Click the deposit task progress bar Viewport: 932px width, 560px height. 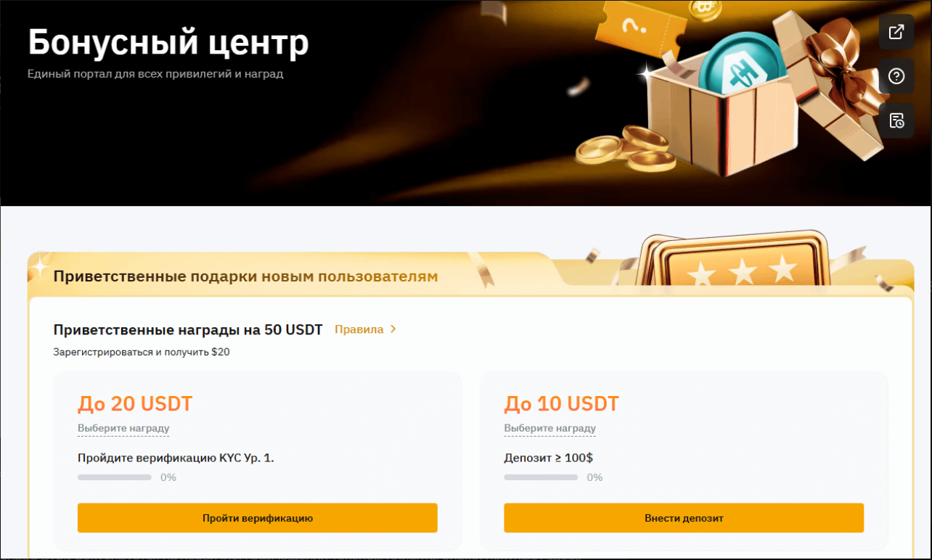pos(541,477)
